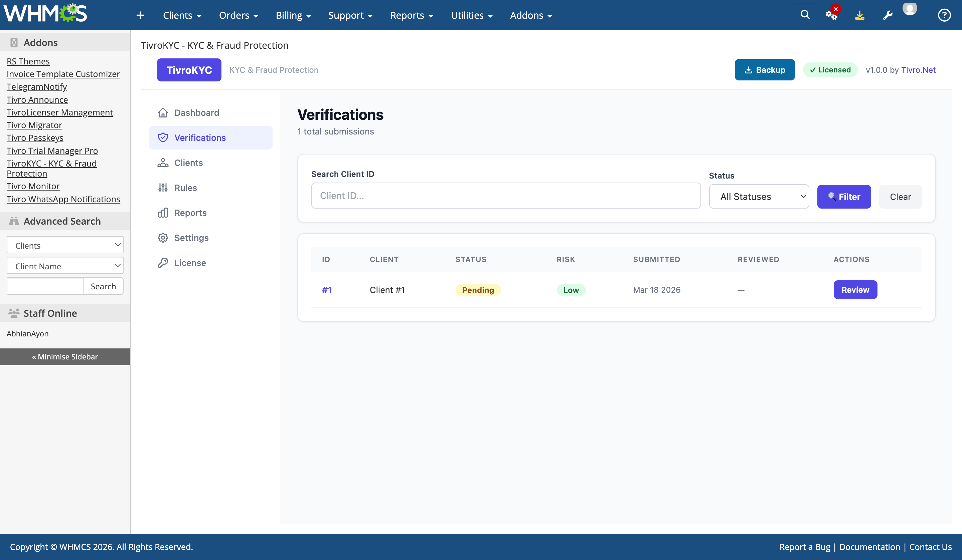The width and height of the screenshot is (962, 560).
Task: Open the Tivro.Net vendor link
Action: 919,70
